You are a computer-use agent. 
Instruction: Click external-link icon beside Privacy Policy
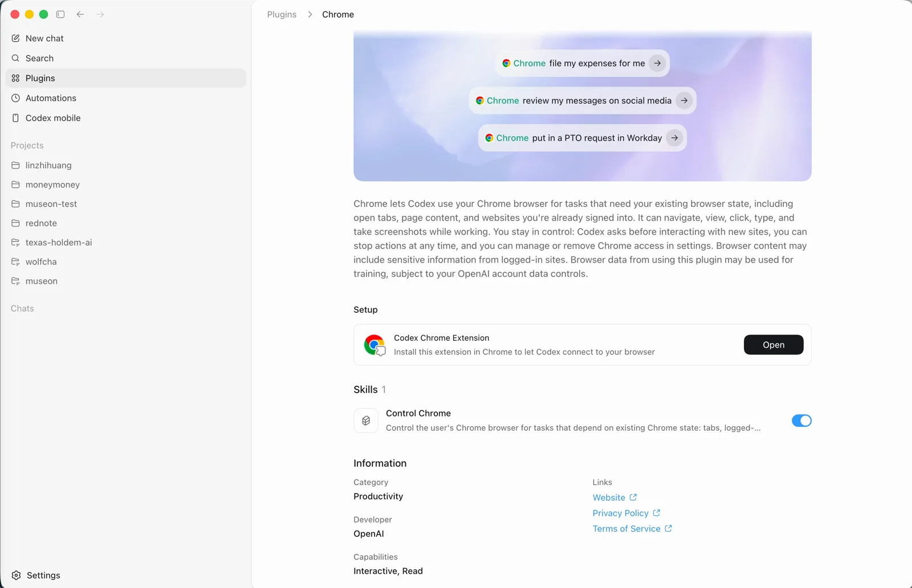(657, 513)
